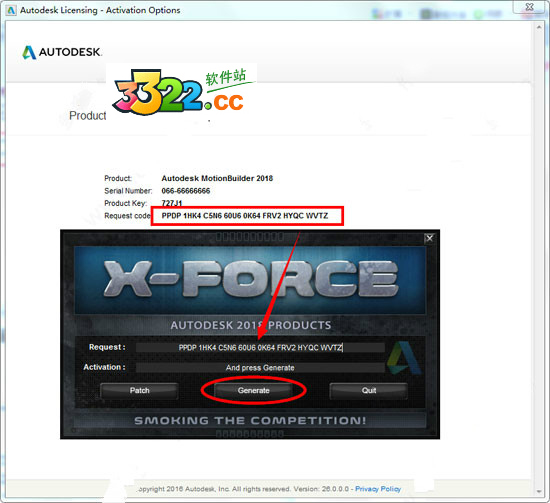
Task: Click the Autodesk A logo in X-Force
Action: (x=404, y=358)
